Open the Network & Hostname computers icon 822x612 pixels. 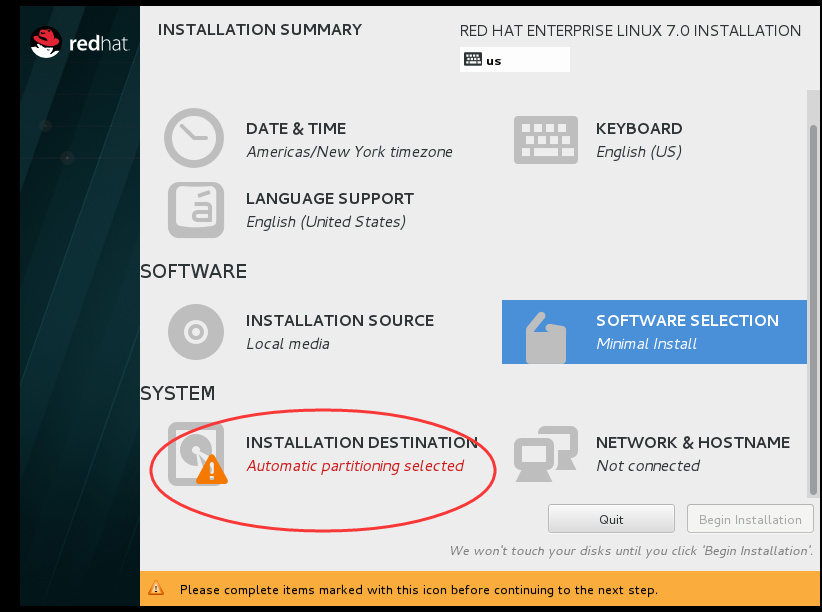tap(546, 454)
